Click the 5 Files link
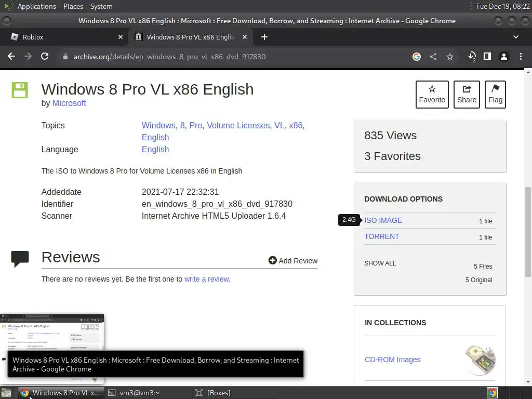The height and width of the screenshot is (399, 532). (x=483, y=267)
